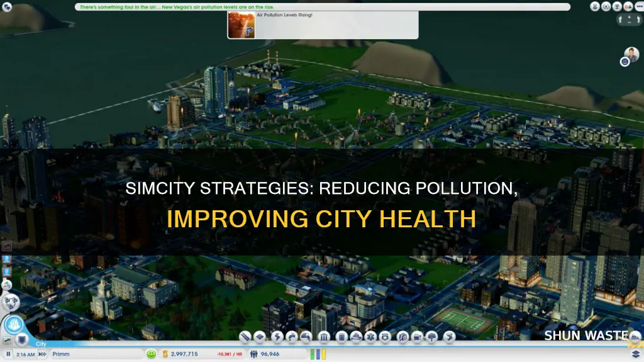Open the Fire services helmet menu
This screenshot has height=362, width=644.
point(356,337)
